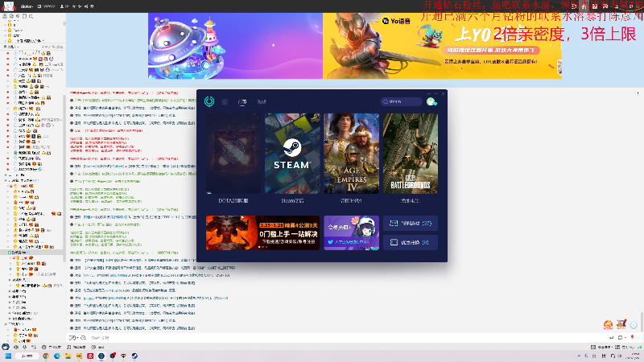This screenshot has width=644, height=362.
Task: Click the upper button showing count 37
Action: (x=411, y=224)
